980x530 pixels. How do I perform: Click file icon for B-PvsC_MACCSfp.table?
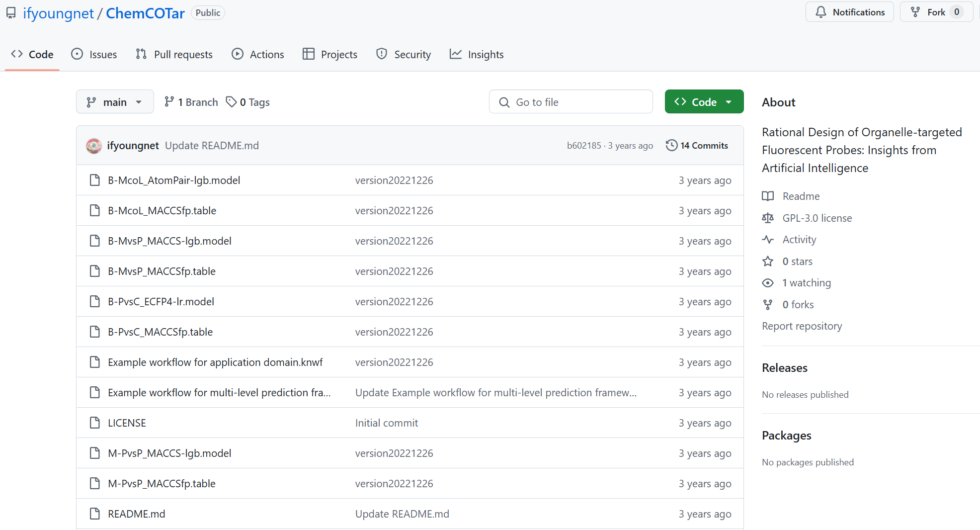tap(94, 332)
